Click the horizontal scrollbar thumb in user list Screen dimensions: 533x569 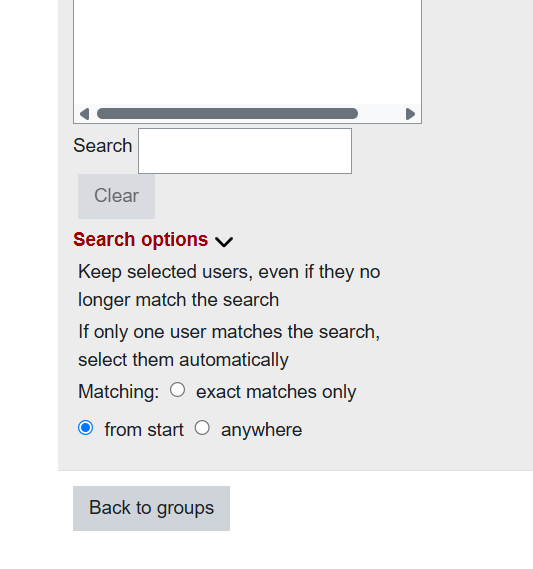click(x=227, y=114)
